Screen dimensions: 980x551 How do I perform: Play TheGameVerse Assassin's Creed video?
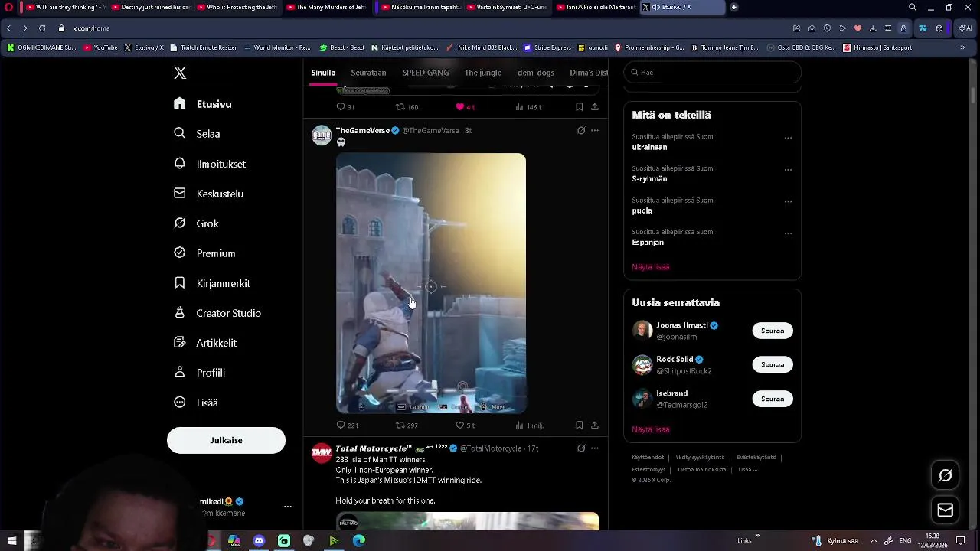tap(431, 283)
